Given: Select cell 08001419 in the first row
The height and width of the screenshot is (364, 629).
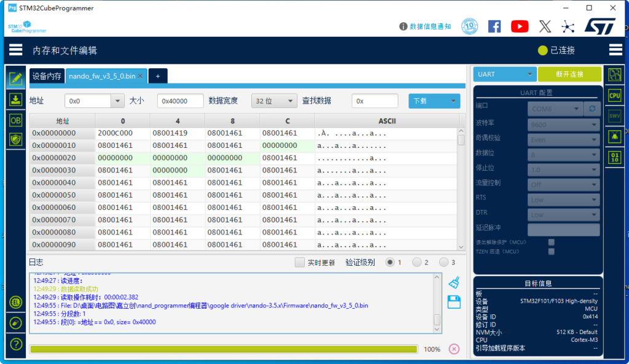Looking at the screenshot, I should pos(178,133).
